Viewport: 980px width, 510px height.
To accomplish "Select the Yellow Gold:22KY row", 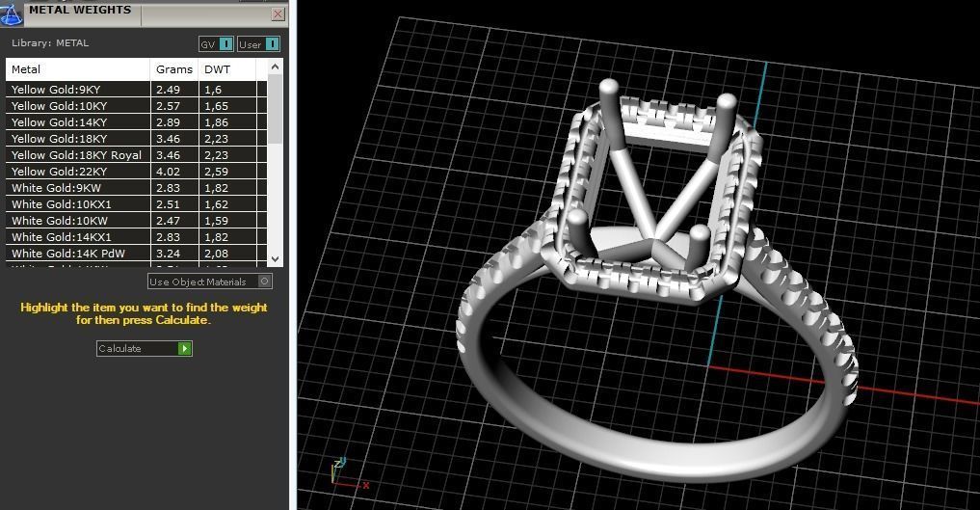I will (x=136, y=171).
